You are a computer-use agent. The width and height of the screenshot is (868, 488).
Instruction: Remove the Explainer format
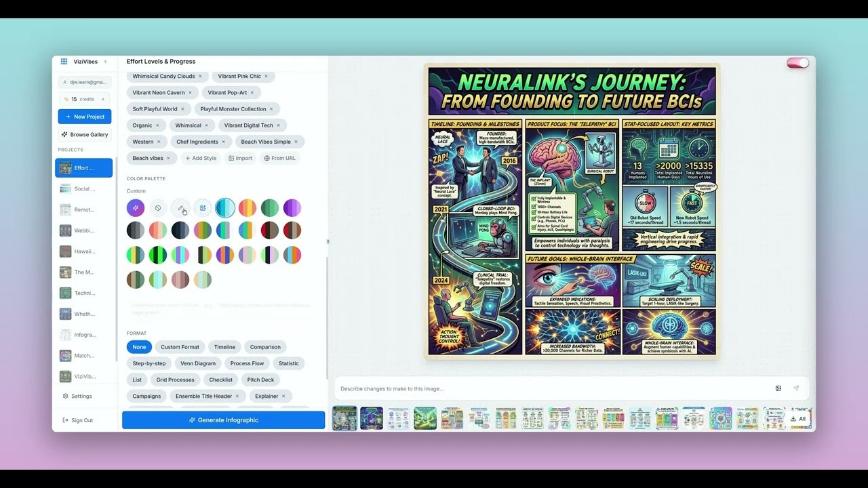283,396
